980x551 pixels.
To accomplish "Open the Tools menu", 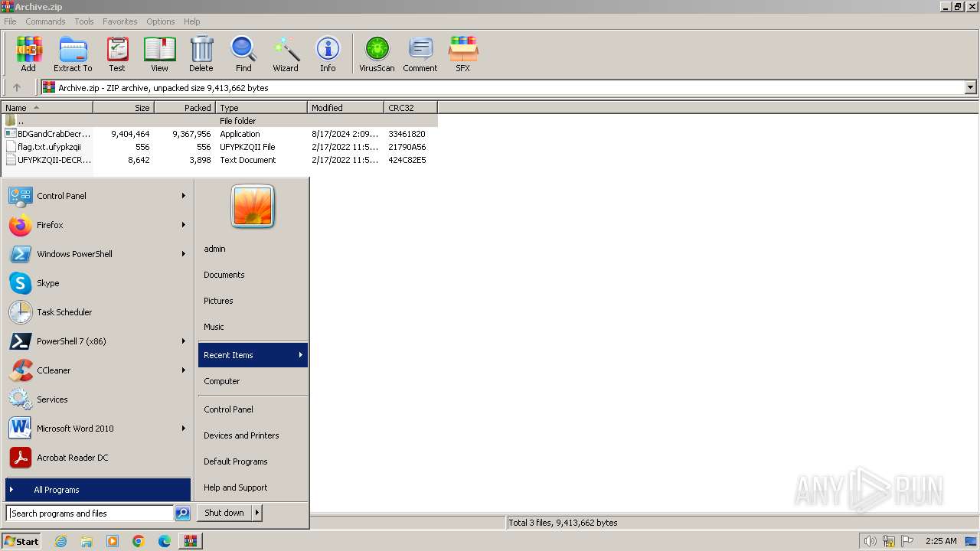I will point(84,21).
